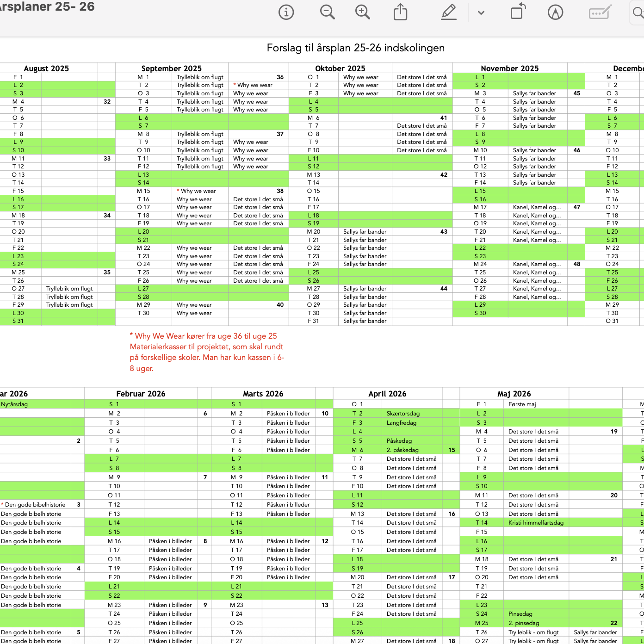Select 'Skærtorsdag' on April T 2
Image resolution: width=644 pixels, height=644 pixels.
[403, 414]
